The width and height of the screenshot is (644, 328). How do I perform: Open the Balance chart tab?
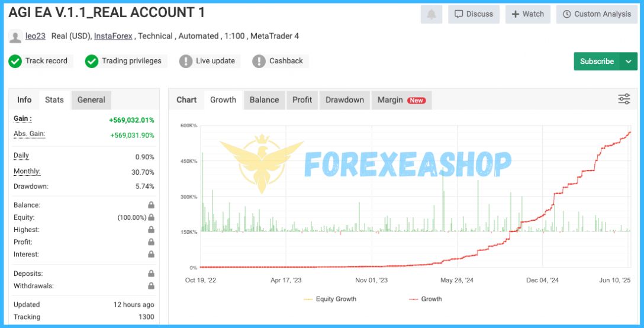(264, 100)
